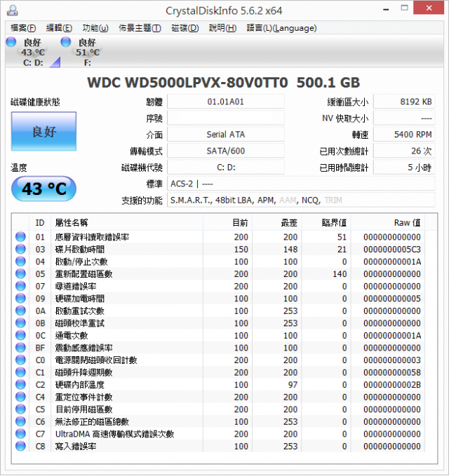Screen dimensions: 449x476
Task: Click the status orb for attribute 07
Action: tap(20, 286)
